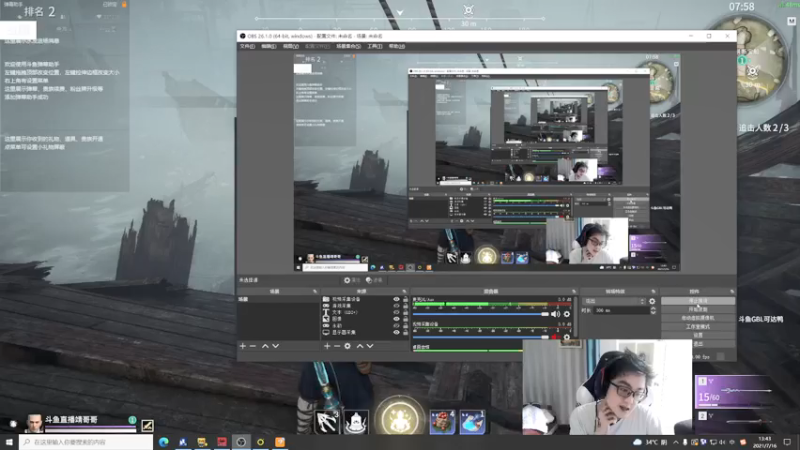Mute the first mixer track via its speaker icon
Viewport: 800px width, 450px height.
(x=555, y=314)
